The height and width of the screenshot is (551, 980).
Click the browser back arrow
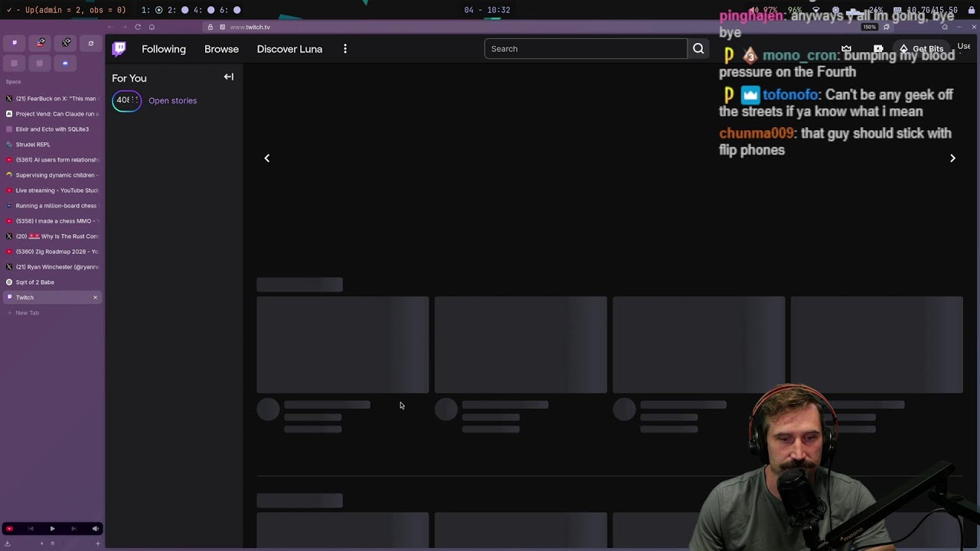pyautogui.click(x=110, y=27)
